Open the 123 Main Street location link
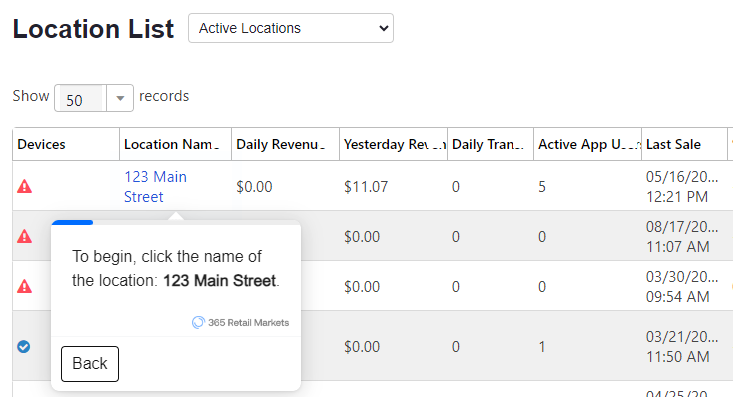Viewport: 733px width, 397px height. (x=155, y=187)
